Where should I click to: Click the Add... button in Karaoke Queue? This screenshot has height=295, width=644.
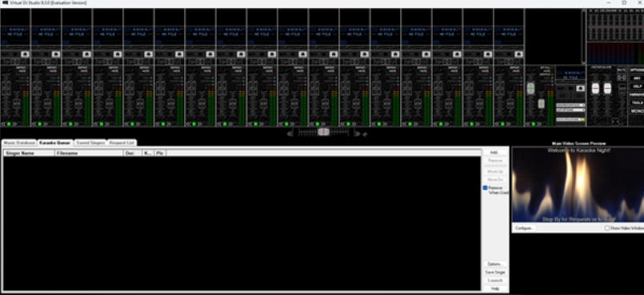click(x=495, y=152)
